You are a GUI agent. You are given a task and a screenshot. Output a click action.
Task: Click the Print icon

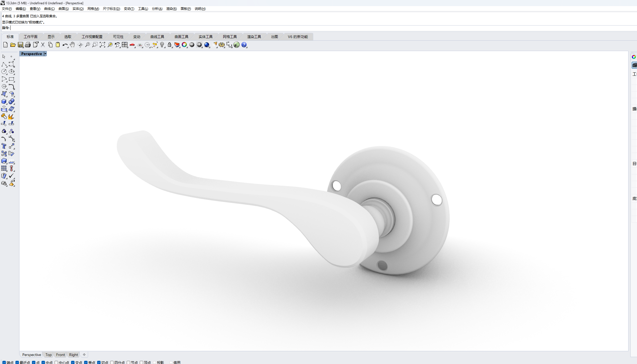[28, 45]
